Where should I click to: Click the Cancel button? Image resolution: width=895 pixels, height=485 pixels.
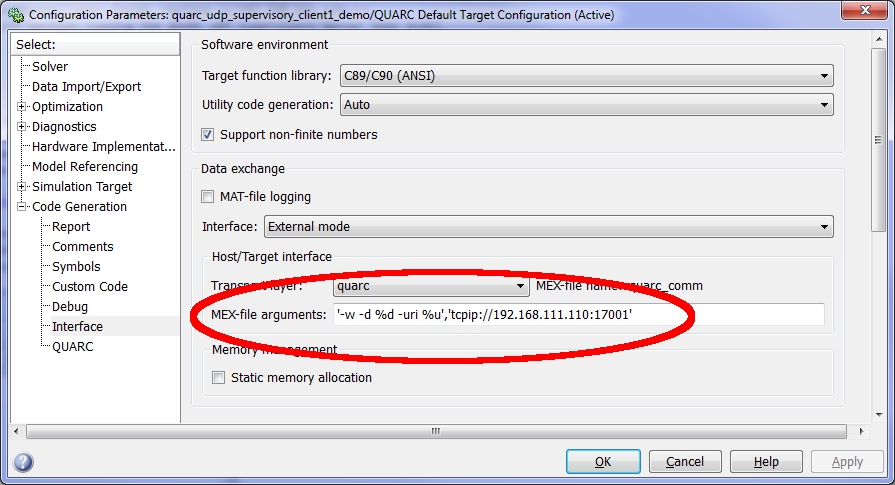[685, 462]
